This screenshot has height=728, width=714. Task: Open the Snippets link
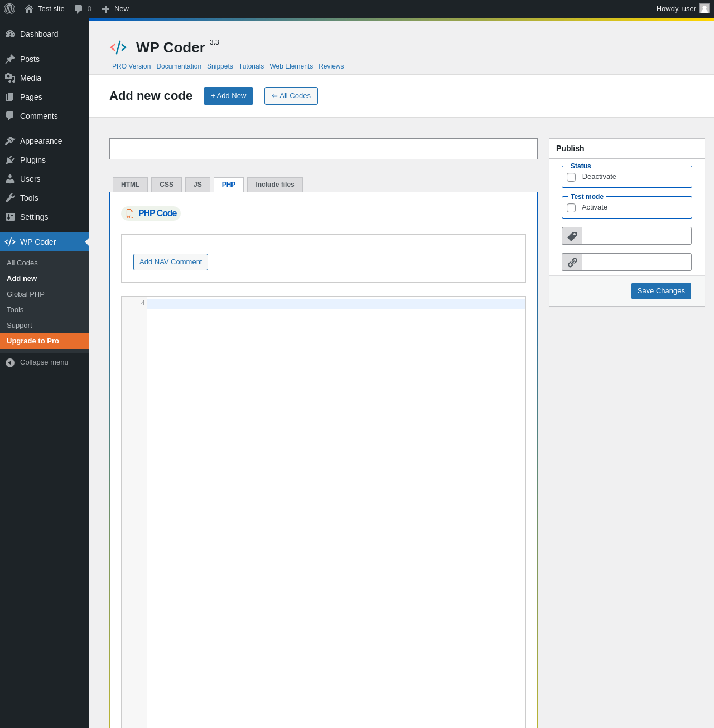tap(220, 66)
